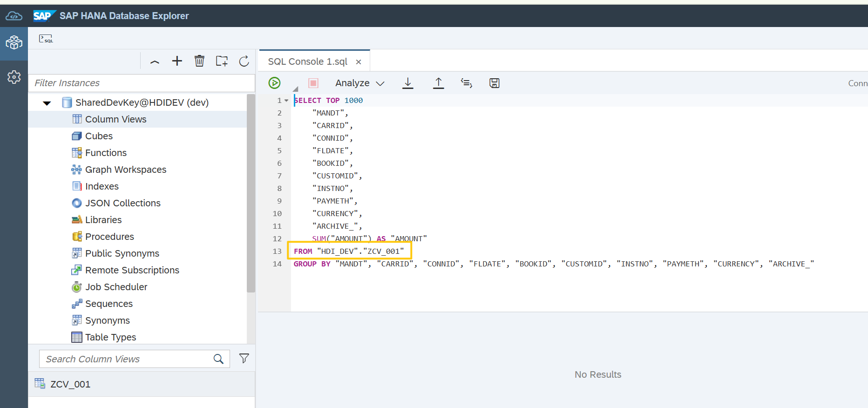Stop execution with the red square icon

pyautogui.click(x=313, y=83)
